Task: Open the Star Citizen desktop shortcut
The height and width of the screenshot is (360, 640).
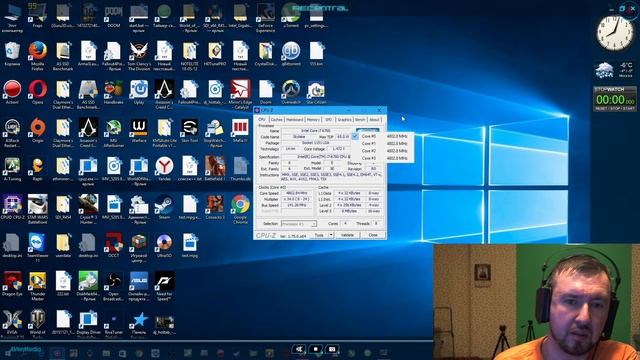Action: [316, 90]
